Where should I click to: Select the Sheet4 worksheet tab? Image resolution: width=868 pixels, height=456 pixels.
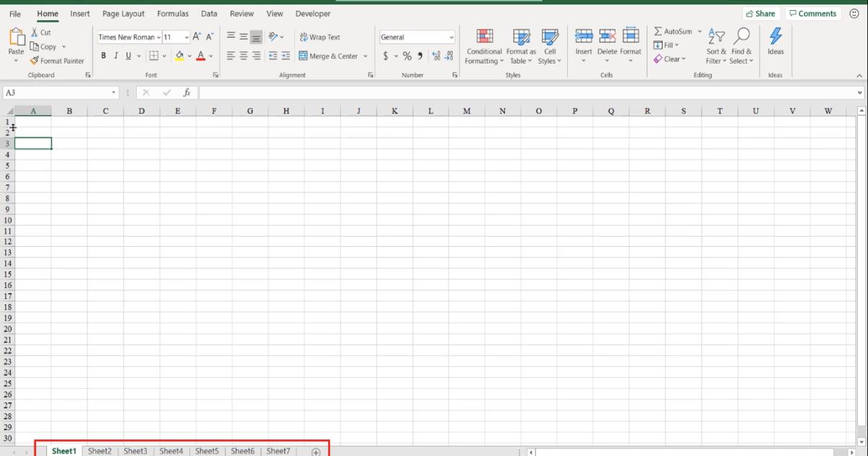pyautogui.click(x=171, y=450)
